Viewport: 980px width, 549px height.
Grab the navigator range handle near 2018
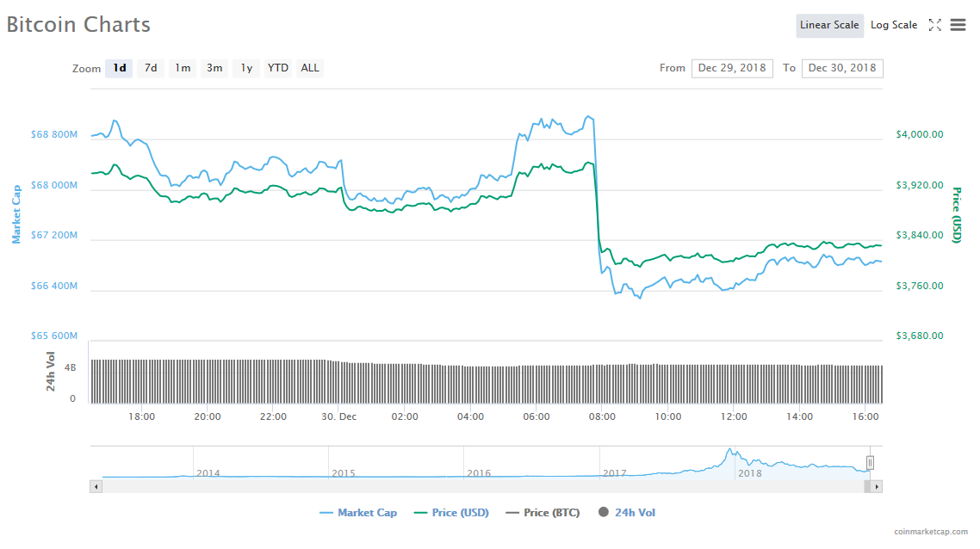(x=870, y=463)
